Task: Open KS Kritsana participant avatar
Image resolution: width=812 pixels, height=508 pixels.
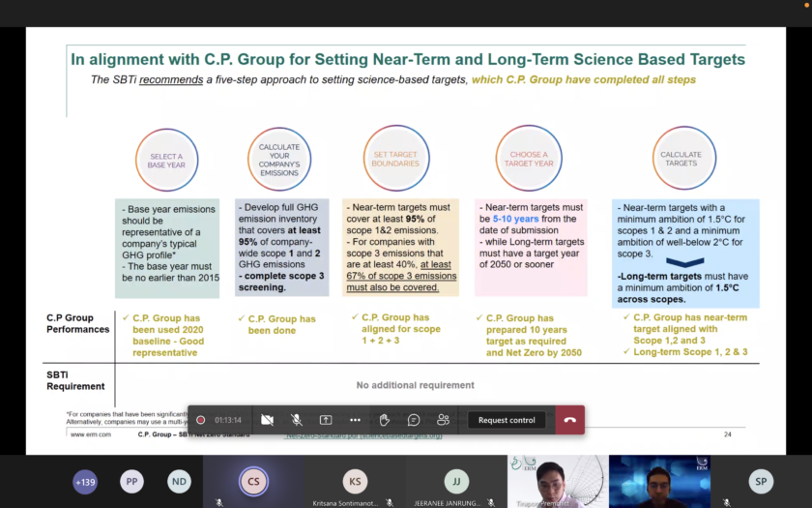Action: 355,481
